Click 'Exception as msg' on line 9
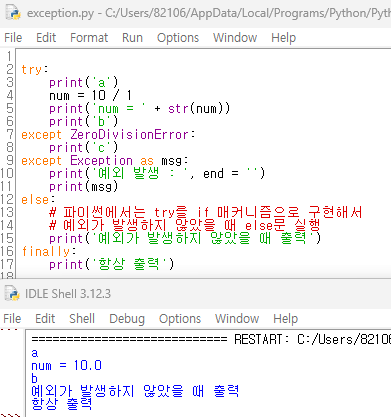 pos(126,160)
